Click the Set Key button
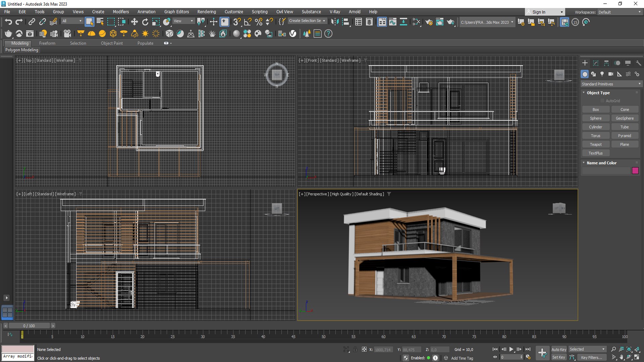This screenshot has height=362, width=644. pos(558,357)
